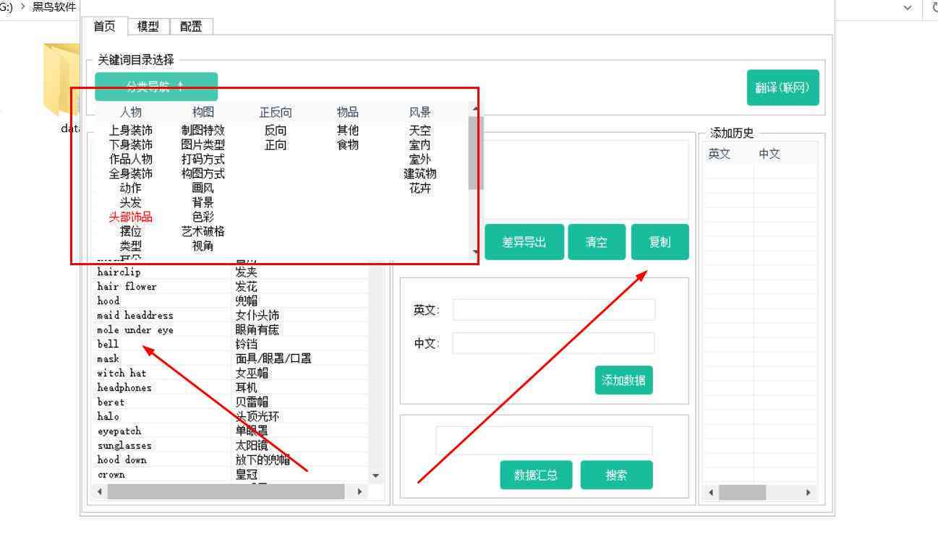Click the 复制 copy button

point(660,242)
